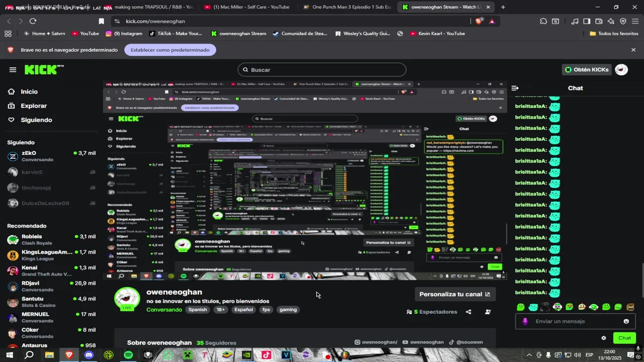The height and width of the screenshot is (362, 644).
Task: Click the kick.com/oweneeoghan address bar
Action: point(155,21)
